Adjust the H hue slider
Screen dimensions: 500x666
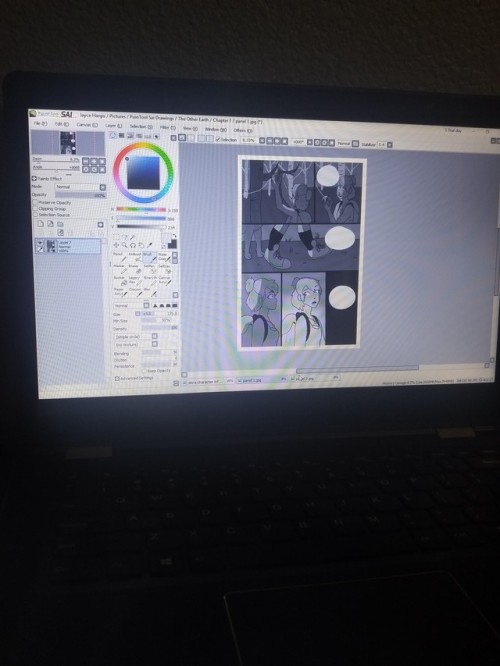[141, 209]
